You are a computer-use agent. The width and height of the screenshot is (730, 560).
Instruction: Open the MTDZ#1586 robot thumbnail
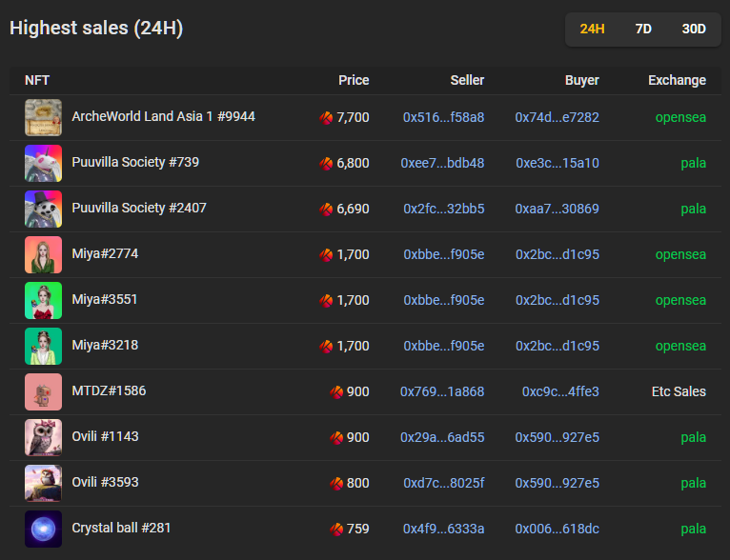click(x=43, y=391)
